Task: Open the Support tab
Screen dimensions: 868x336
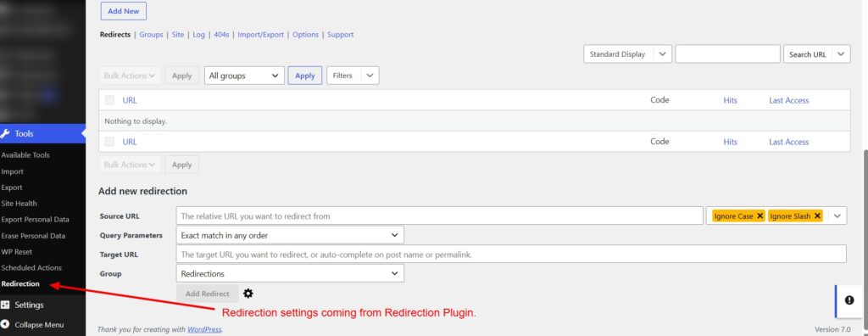Action: [x=341, y=35]
